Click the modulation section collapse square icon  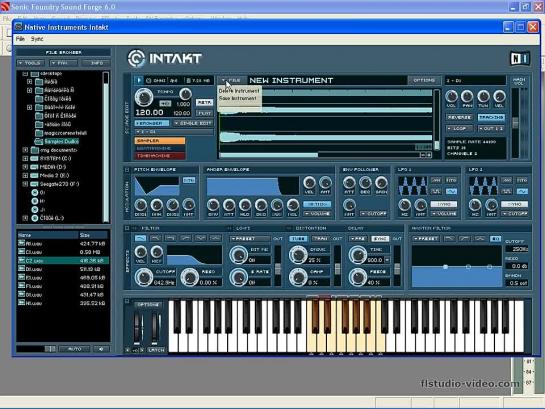click(127, 170)
